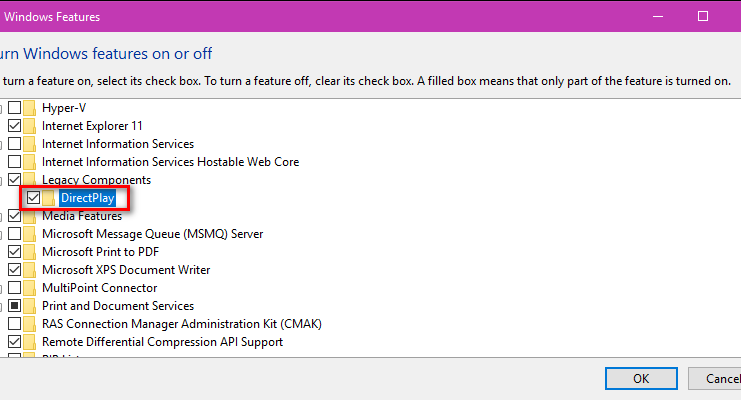Click the RAS Connection Manager folder icon
This screenshot has height=400, width=741.
[x=30, y=324]
